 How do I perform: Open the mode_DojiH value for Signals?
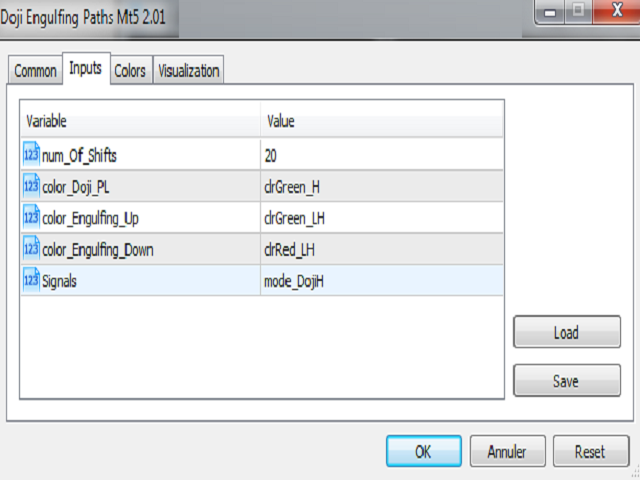pyautogui.click(x=382, y=281)
